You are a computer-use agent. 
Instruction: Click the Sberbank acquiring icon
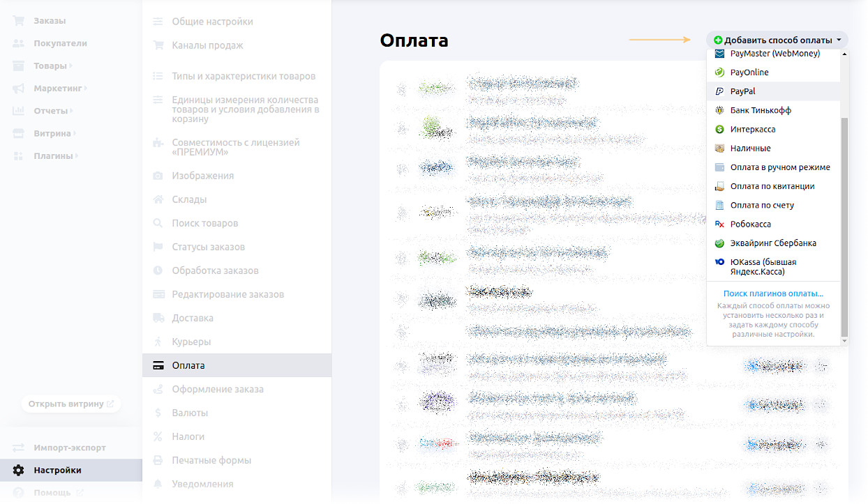click(719, 243)
